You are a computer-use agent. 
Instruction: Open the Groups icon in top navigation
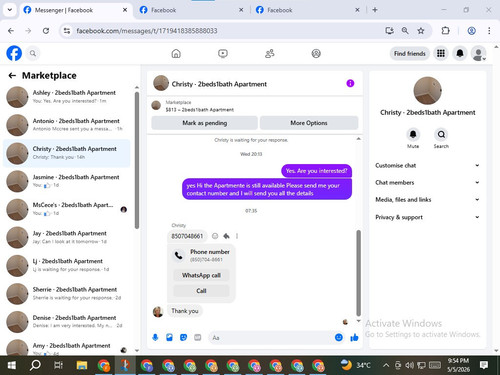coord(316,53)
